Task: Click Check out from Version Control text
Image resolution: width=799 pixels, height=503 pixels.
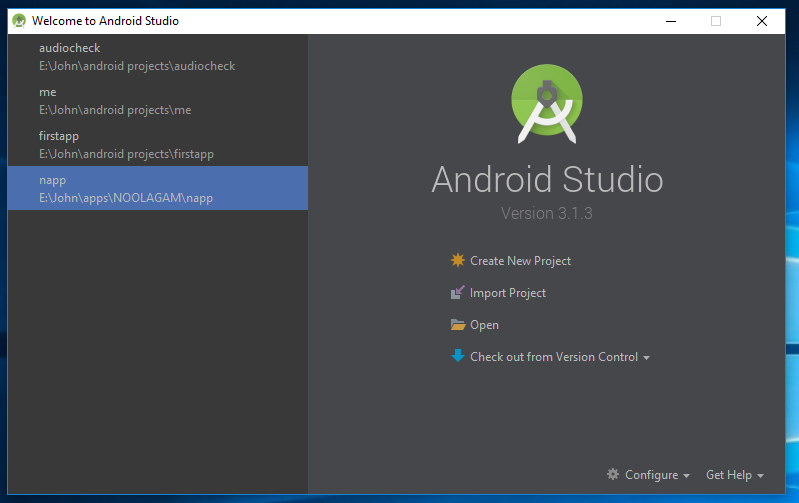Action: [x=554, y=357]
